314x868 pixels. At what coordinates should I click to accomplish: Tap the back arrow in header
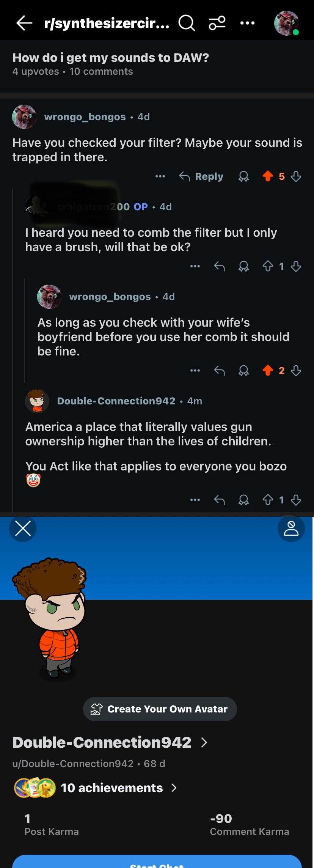[24, 23]
